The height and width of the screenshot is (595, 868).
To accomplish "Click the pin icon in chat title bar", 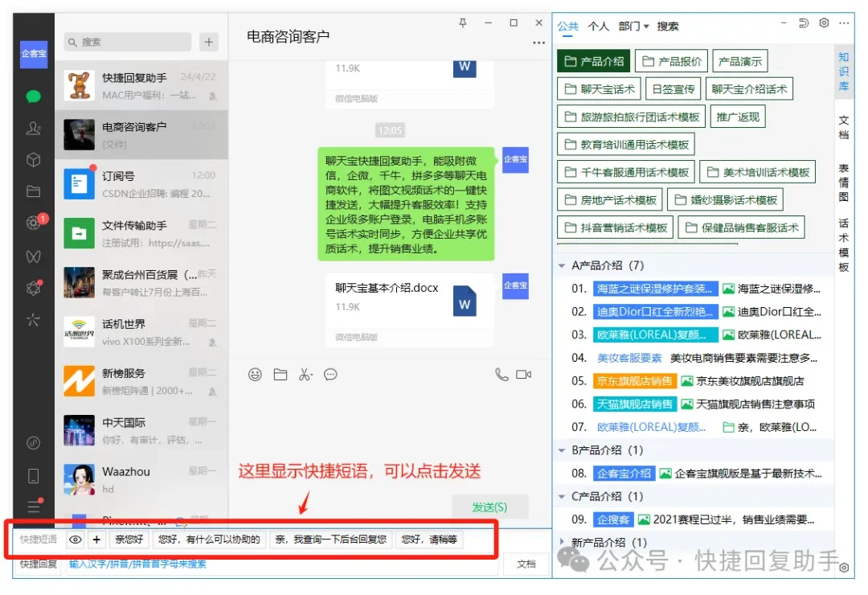I will [x=463, y=23].
